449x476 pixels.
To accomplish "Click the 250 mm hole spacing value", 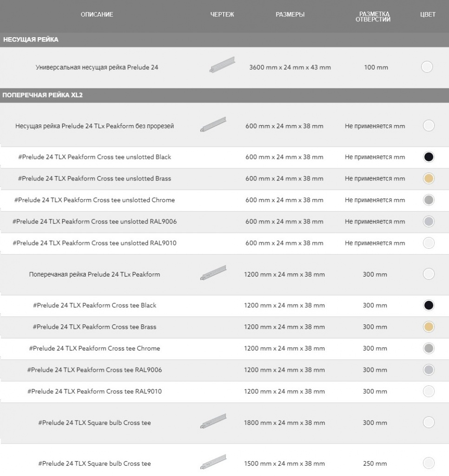I will [x=375, y=463].
